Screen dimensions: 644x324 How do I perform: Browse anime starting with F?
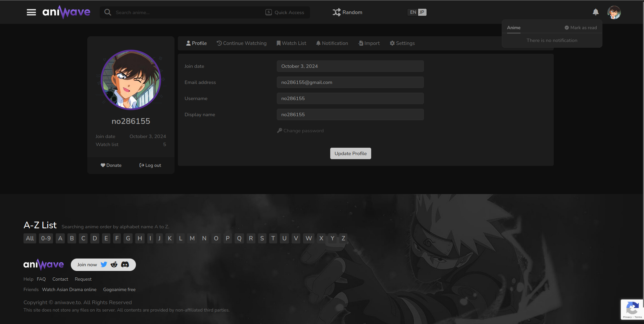tap(117, 238)
